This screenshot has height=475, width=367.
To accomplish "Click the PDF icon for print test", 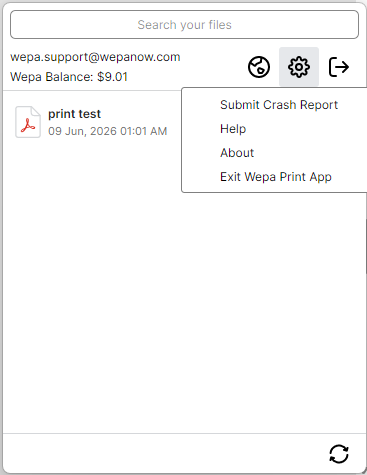I will click(x=28, y=122).
